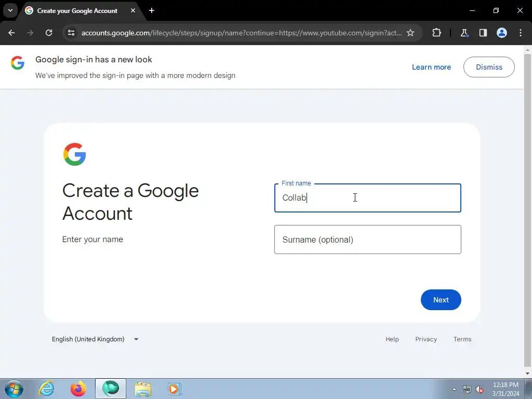Click the Next button
Screen dimensions: 532x399
pos(441,300)
